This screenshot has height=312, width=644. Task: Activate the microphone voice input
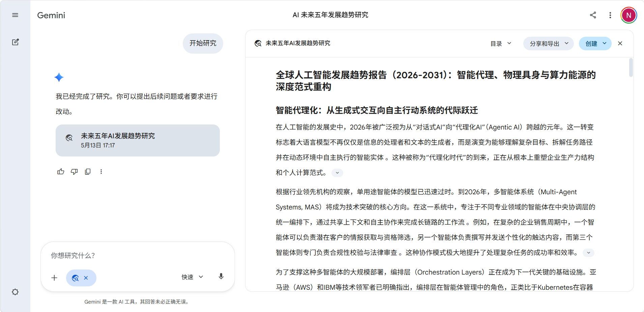tap(221, 277)
